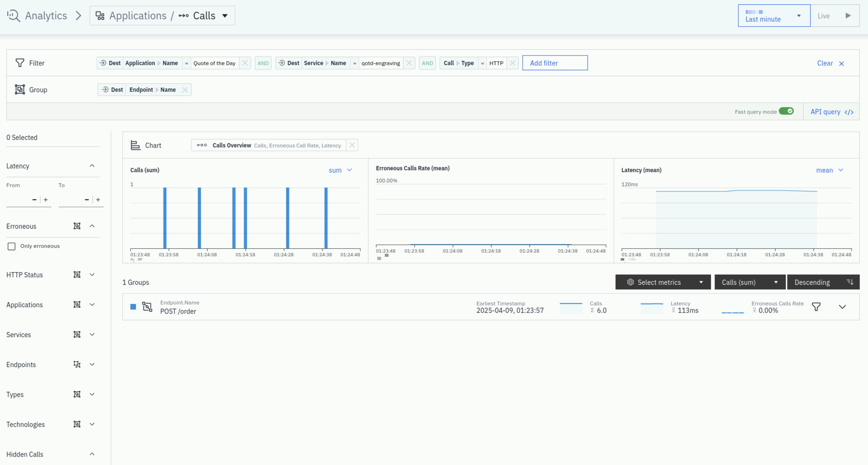This screenshot has width=868, height=465.
Task: Clear all filters link
Action: [x=830, y=63]
